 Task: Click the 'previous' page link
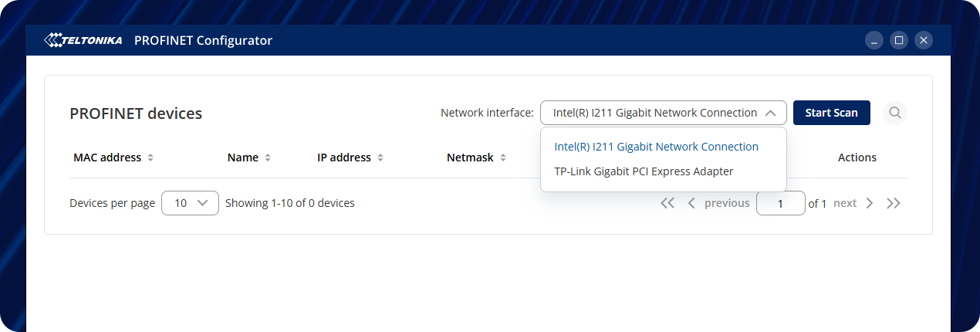point(727,203)
